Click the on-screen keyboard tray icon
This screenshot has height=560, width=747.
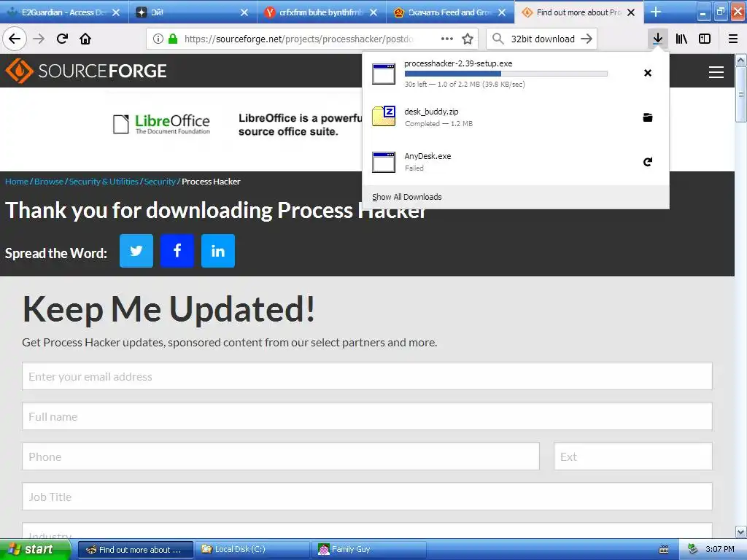(663, 550)
